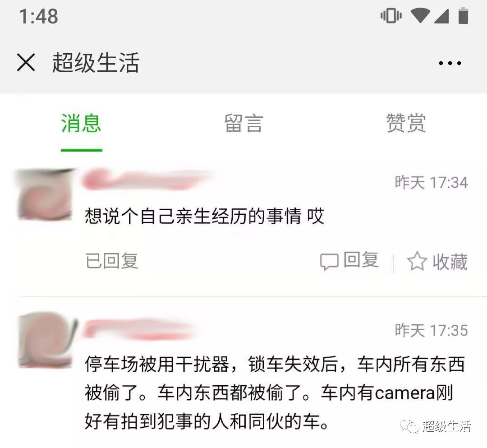Switch to the 留言 tab
The image size is (487, 448).
point(244,123)
